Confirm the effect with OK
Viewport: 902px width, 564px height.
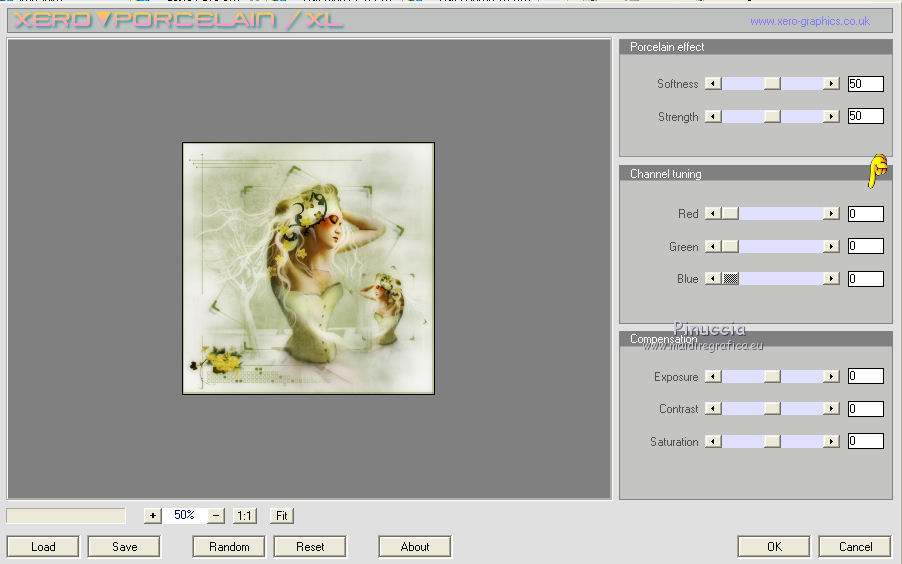(x=774, y=547)
